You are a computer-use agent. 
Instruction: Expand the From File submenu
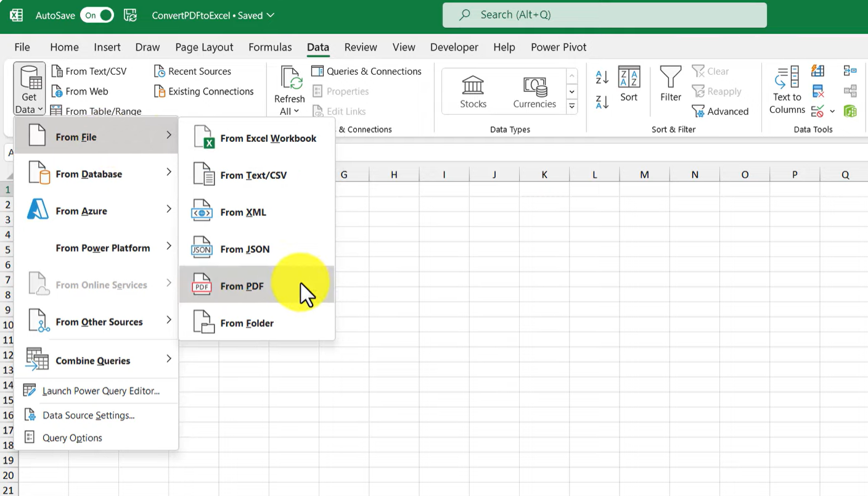(x=96, y=136)
